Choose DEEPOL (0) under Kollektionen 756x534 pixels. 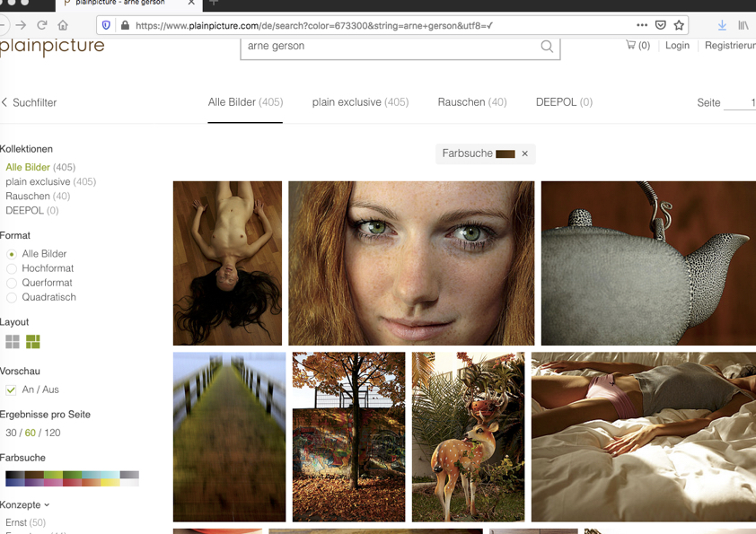click(x=31, y=211)
